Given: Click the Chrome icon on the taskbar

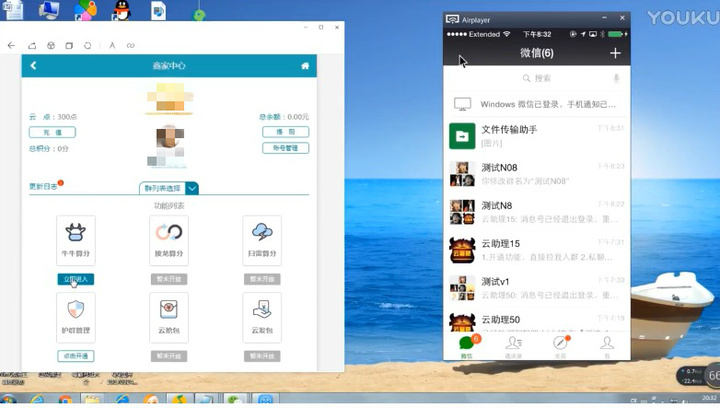Looking at the screenshot, I should click(65, 400).
